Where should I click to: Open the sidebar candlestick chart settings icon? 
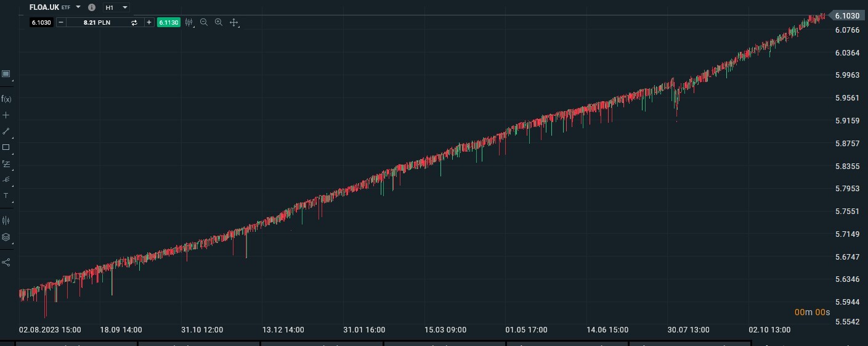click(x=6, y=220)
